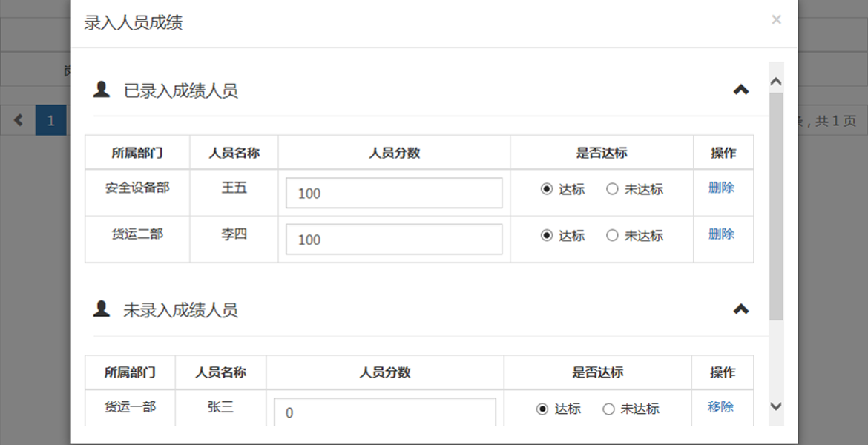Image resolution: width=868 pixels, height=445 pixels.
Task: Click the person icon beside 未录入成绩人员
Action: pyautogui.click(x=102, y=309)
